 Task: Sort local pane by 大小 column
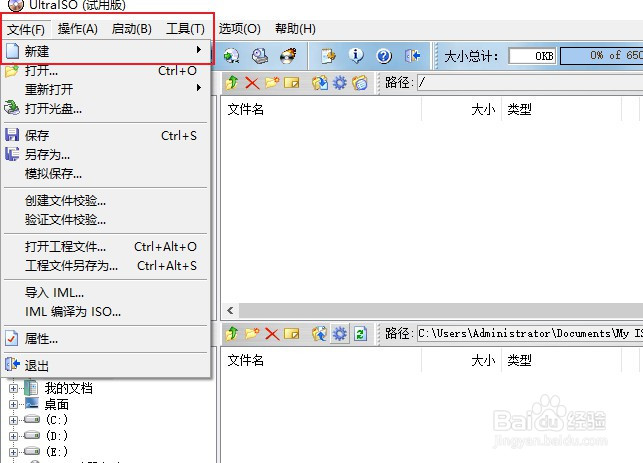click(x=462, y=360)
